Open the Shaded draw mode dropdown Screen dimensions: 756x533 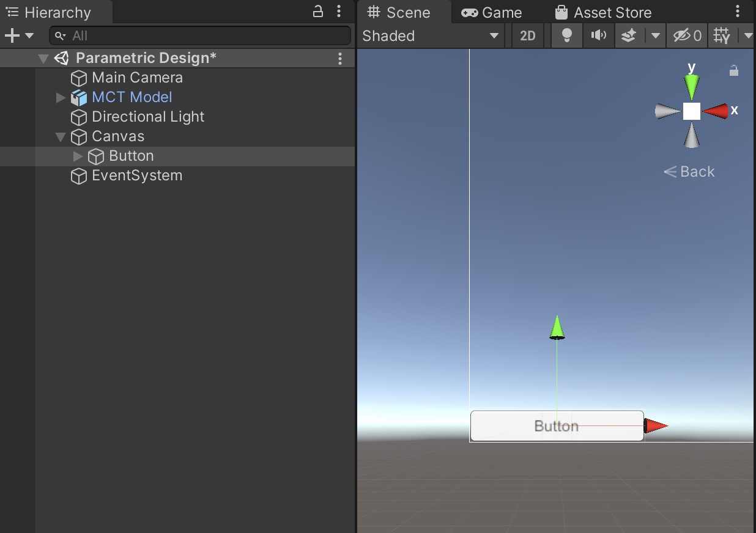431,36
